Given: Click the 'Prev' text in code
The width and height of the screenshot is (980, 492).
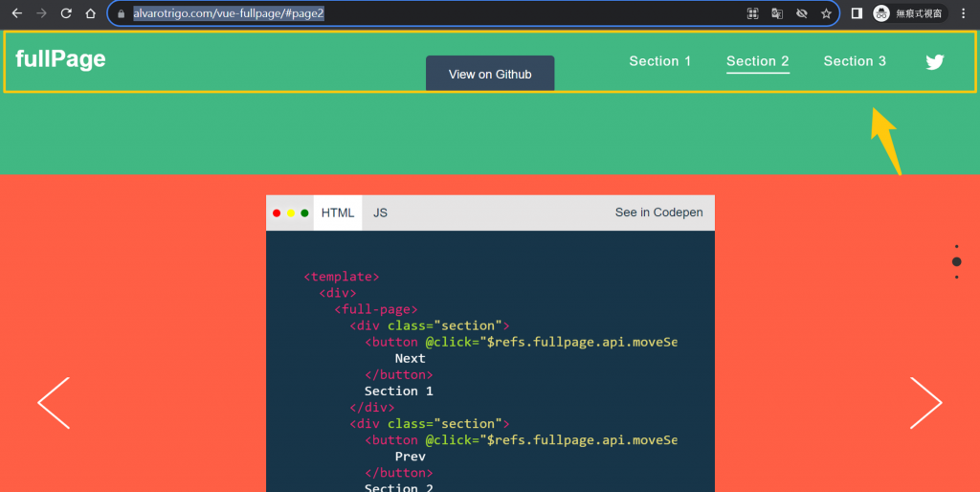Looking at the screenshot, I should coord(410,457).
